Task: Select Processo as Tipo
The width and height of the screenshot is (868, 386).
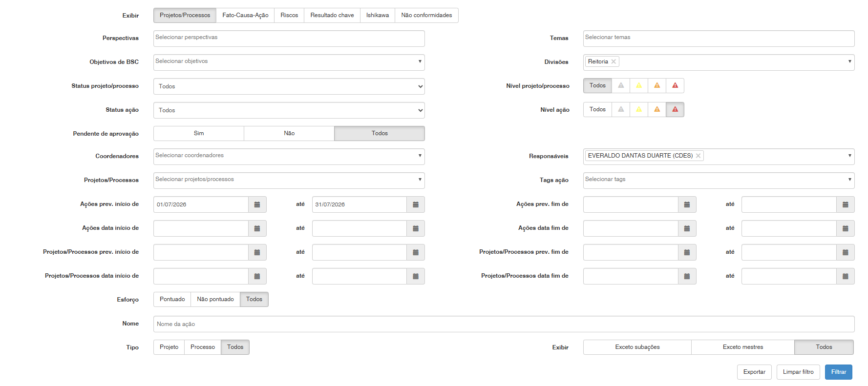Action: pos(203,347)
